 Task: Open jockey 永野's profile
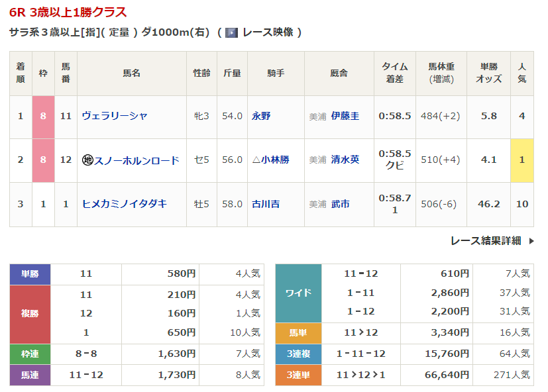[261, 116]
